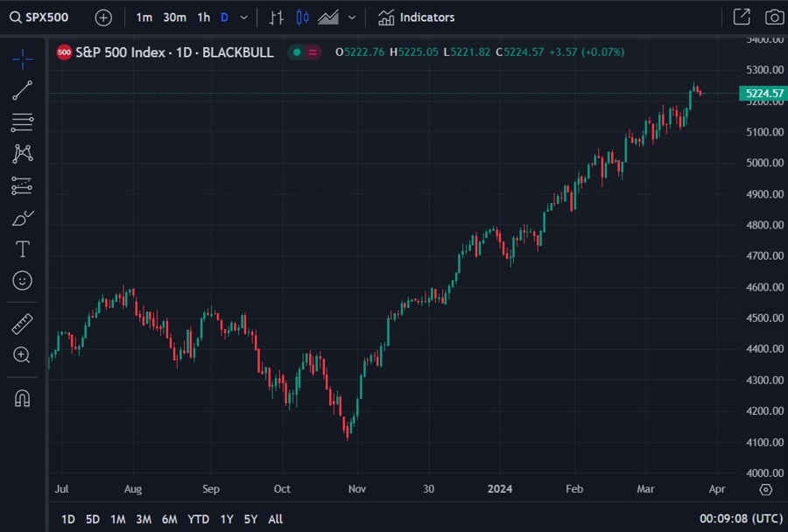Select the text annotation tool
This screenshot has height=532, width=788.
coord(23,248)
